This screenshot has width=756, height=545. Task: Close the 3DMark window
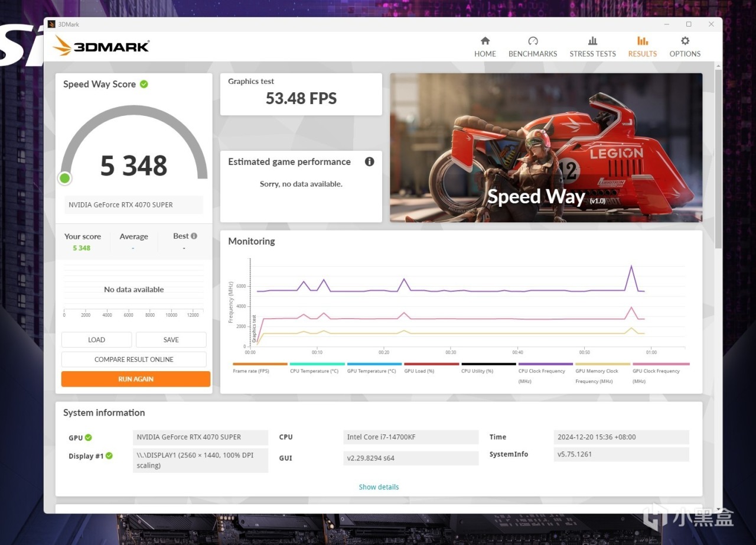pos(712,24)
